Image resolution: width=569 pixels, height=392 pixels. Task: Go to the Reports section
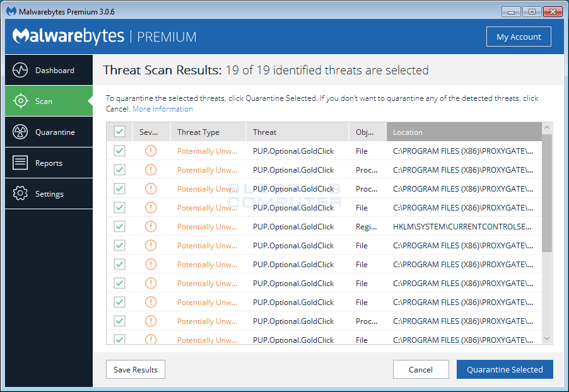click(x=49, y=163)
